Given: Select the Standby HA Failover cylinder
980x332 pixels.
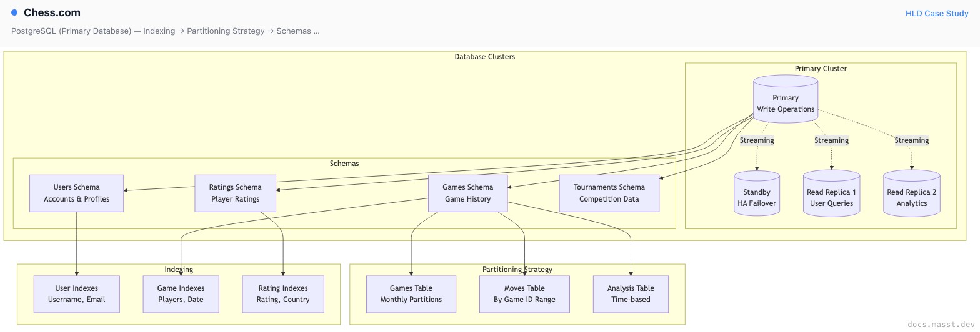Looking at the screenshot, I should click(x=757, y=193).
